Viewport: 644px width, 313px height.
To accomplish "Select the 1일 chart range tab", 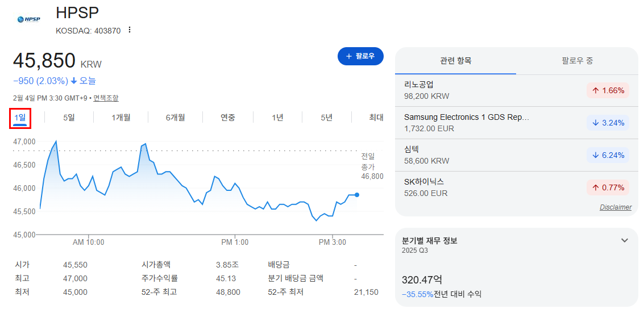I will (20, 118).
